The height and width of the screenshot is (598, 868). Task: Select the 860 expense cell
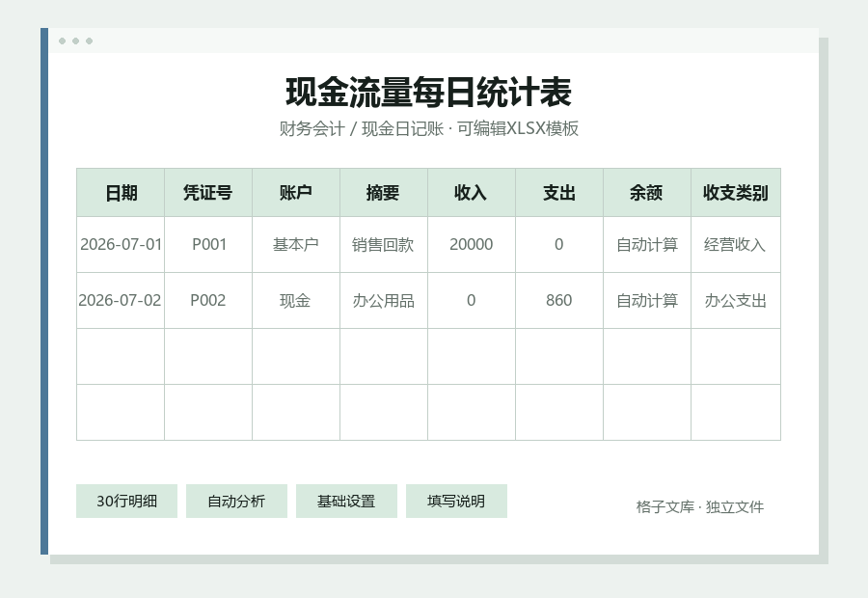tap(559, 301)
